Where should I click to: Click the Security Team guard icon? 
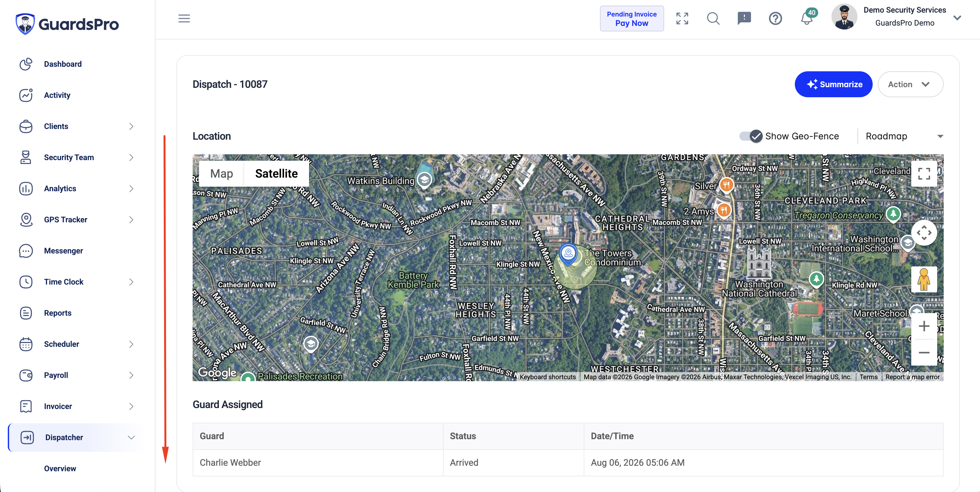pos(26,158)
